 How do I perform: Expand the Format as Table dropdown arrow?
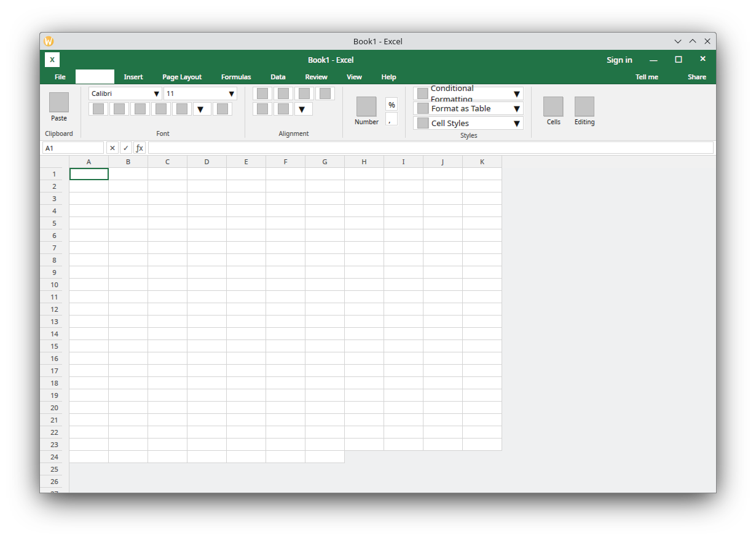[517, 109]
